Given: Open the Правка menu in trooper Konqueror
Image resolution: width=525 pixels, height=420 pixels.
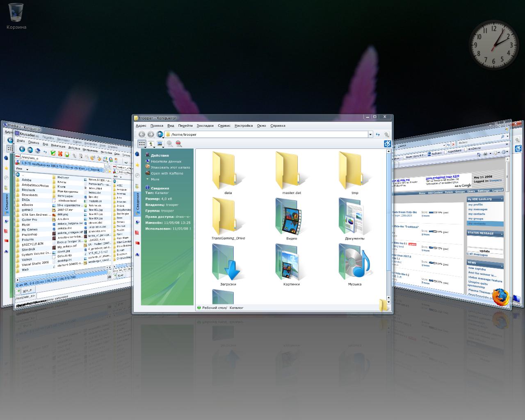Looking at the screenshot, I should (157, 126).
